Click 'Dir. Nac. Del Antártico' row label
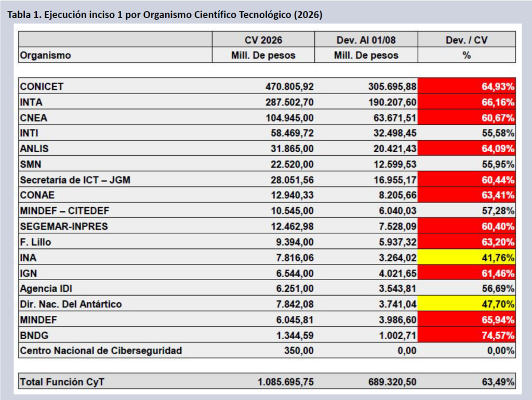The width and height of the screenshot is (532, 400). tap(71, 304)
